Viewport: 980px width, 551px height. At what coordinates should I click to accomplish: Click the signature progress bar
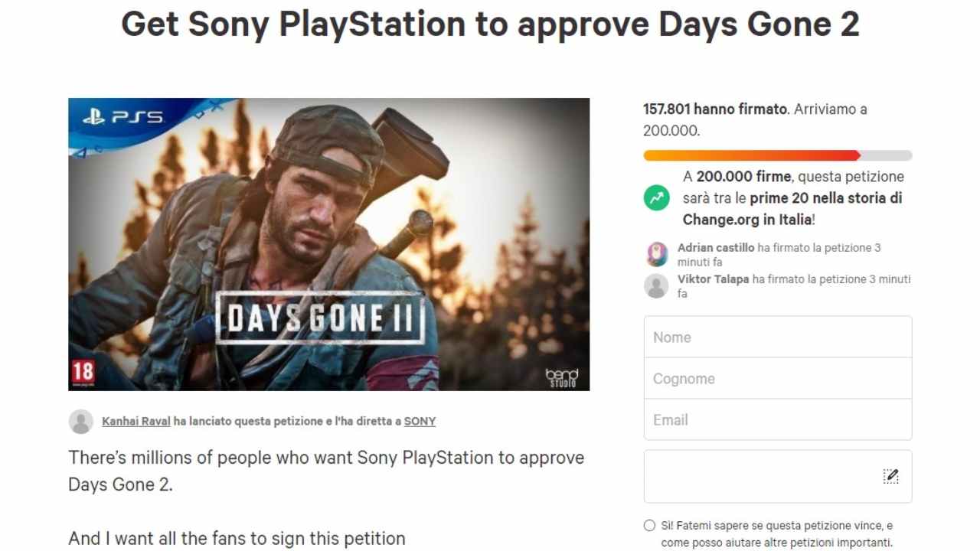pyautogui.click(x=777, y=155)
